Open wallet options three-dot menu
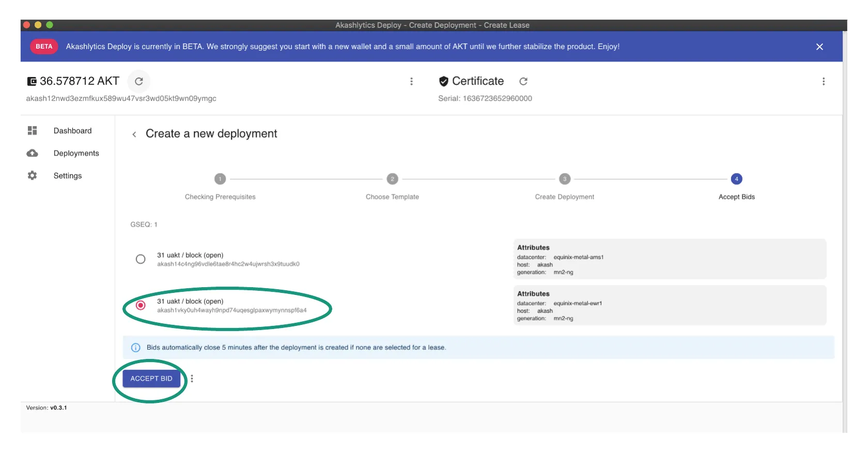This screenshot has height=454, width=868. 411,81
